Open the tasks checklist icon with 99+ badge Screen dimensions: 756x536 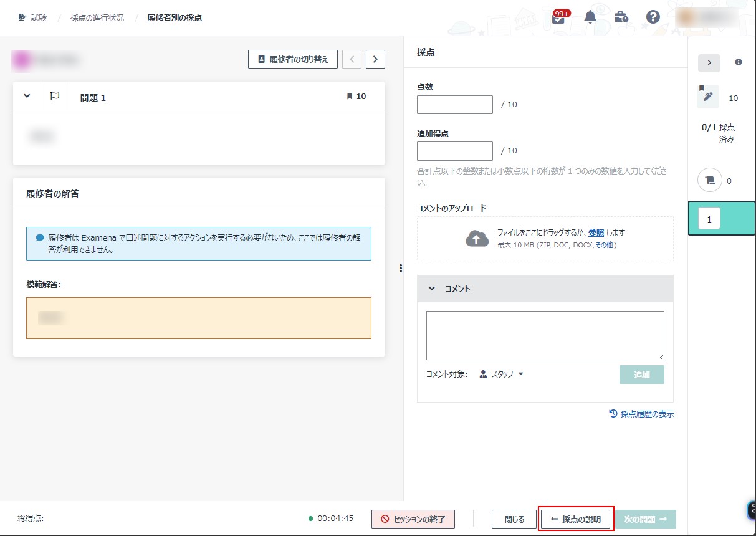558,17
